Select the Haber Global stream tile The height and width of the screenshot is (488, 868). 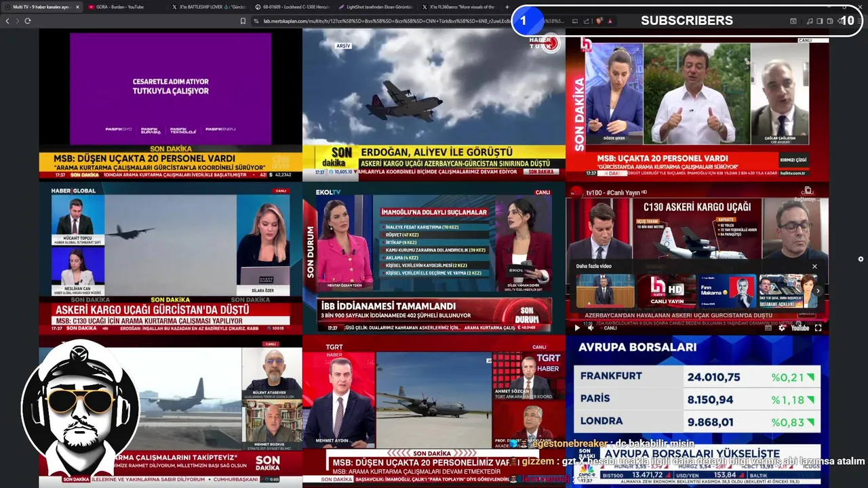[x=170, y=258]
